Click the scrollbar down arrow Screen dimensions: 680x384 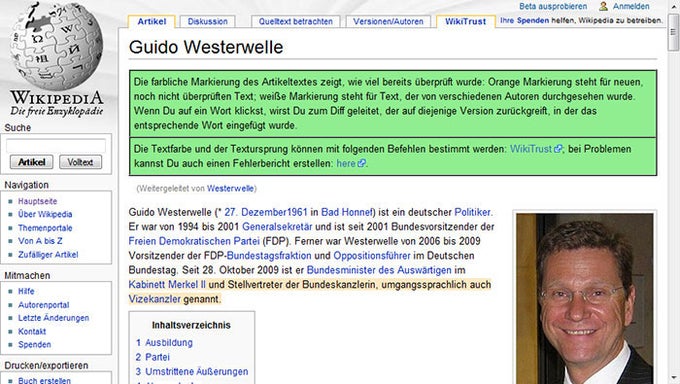[x=673, y=378]
